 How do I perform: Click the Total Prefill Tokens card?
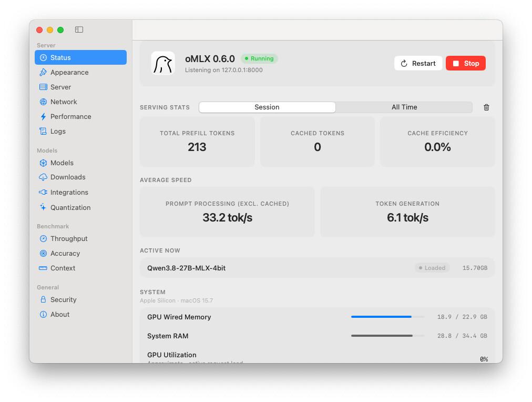click(197, 142)
